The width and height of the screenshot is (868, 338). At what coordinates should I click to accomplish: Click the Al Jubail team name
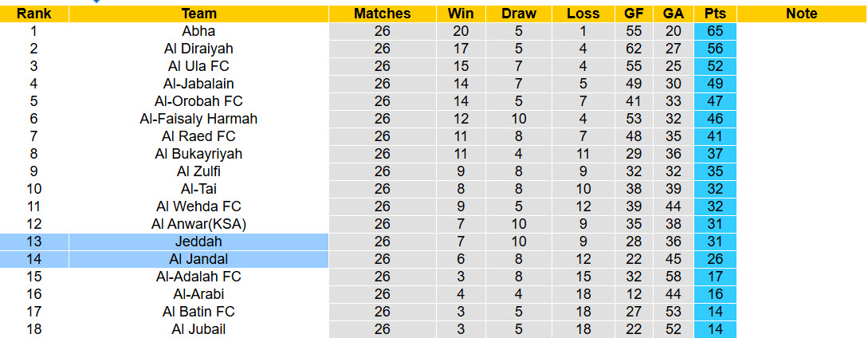(x=198, y=329)
